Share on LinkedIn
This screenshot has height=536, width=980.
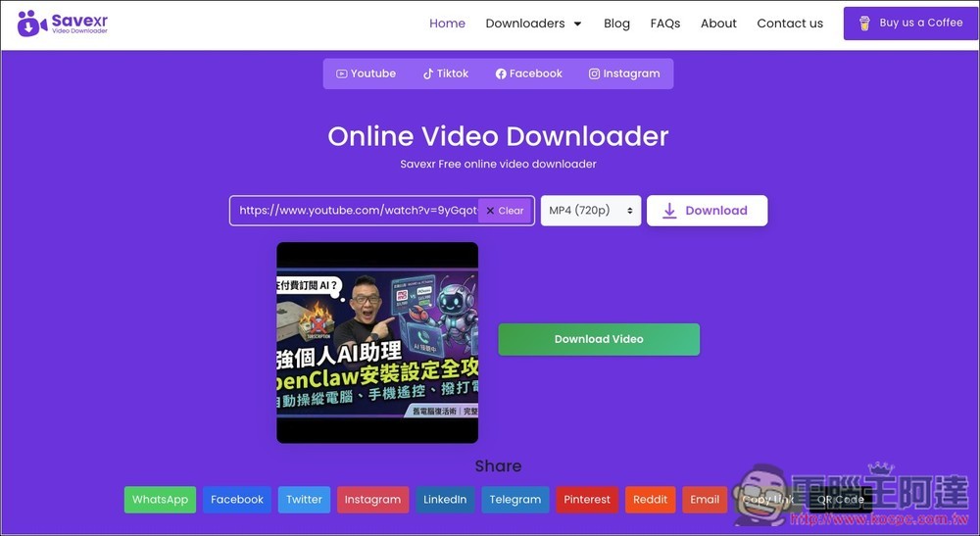click(x=445, y=500)
